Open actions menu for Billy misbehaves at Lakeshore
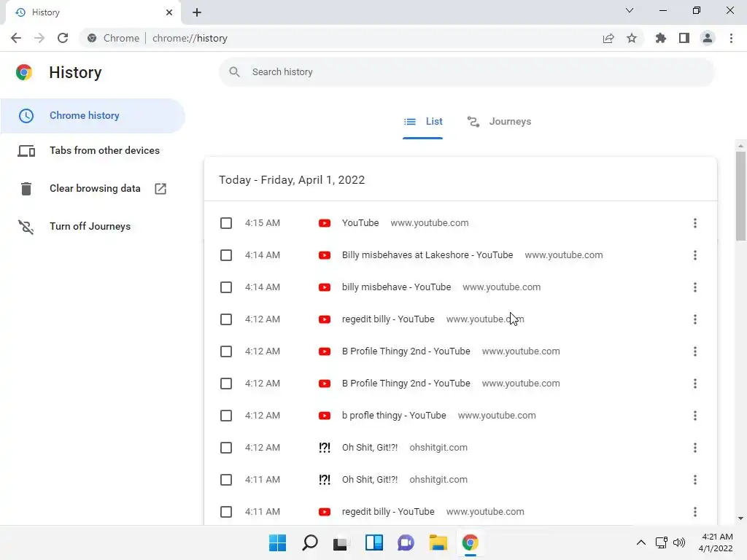The image size is (747, 560). coord(695,255)
